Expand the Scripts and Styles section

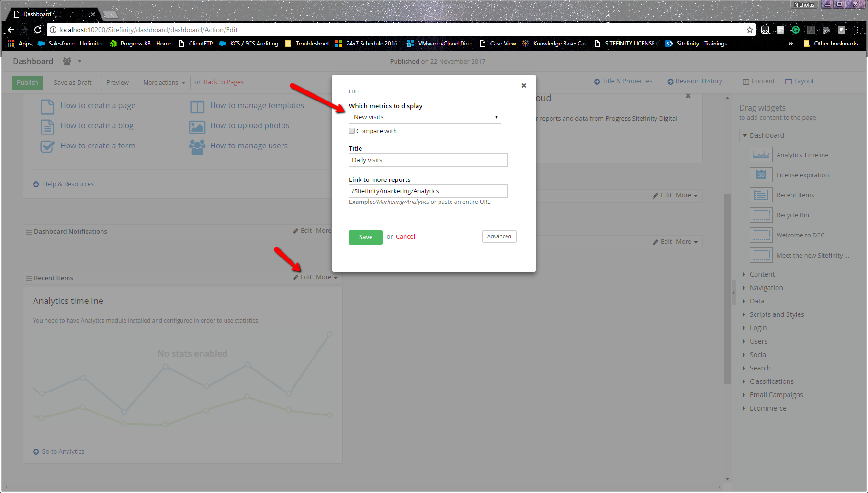[773, 314]
